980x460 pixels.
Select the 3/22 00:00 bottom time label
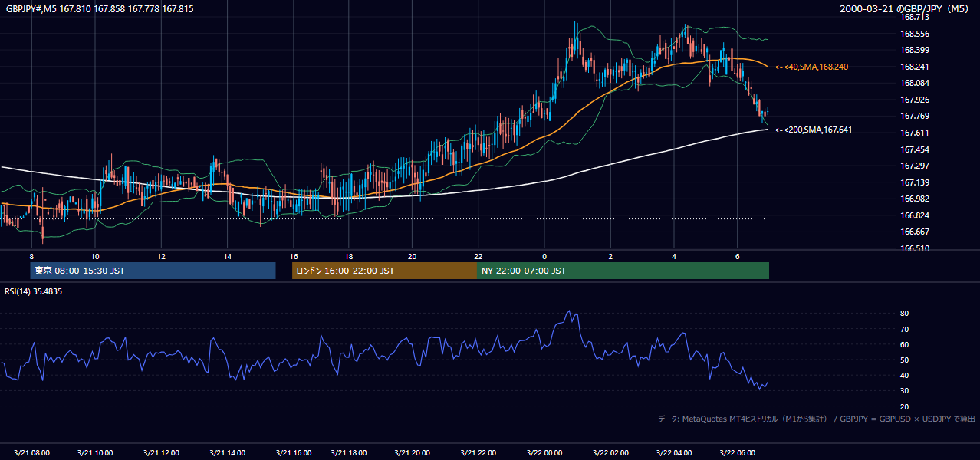(x=545, y=452)
